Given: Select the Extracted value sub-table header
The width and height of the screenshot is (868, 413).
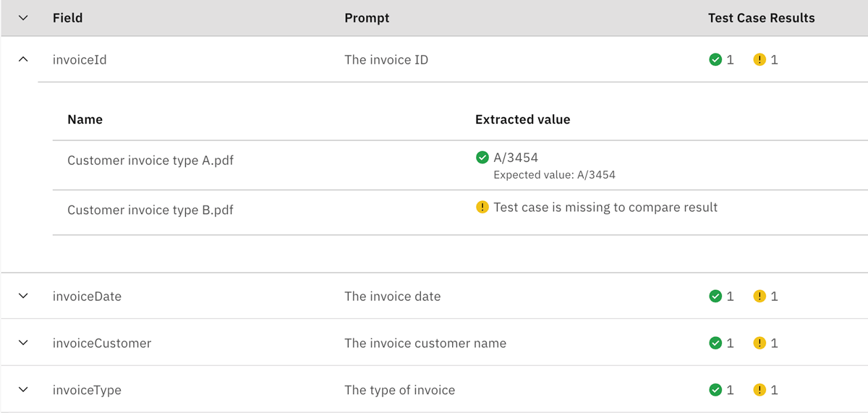Looking at the screenshot, I should click(522, 119).
